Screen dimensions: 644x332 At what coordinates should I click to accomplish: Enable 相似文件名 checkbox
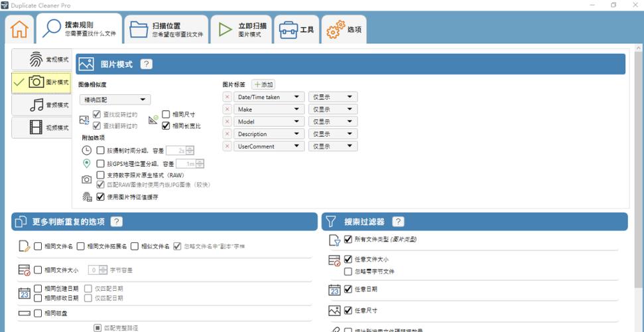(x=135, y=246)
